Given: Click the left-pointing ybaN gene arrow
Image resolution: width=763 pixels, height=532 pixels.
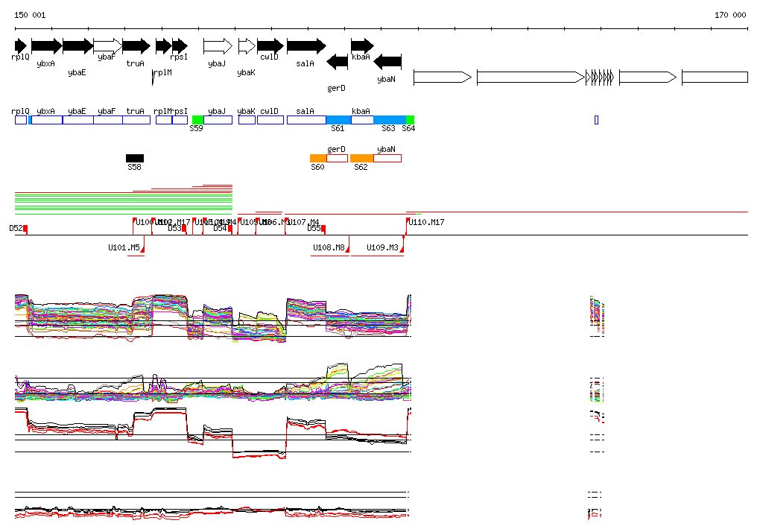Looking at the screenshot, I should pos(387,62).
